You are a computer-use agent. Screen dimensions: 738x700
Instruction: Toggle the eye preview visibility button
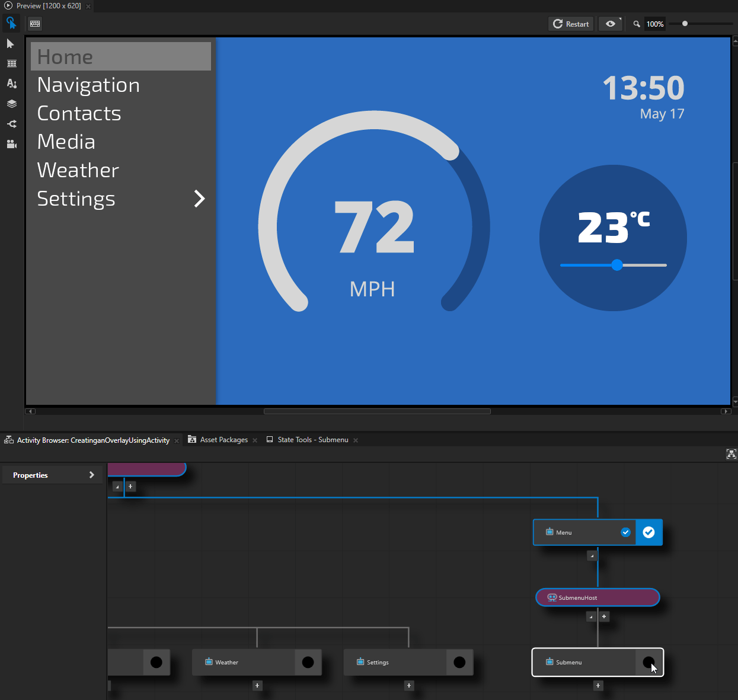610,23
